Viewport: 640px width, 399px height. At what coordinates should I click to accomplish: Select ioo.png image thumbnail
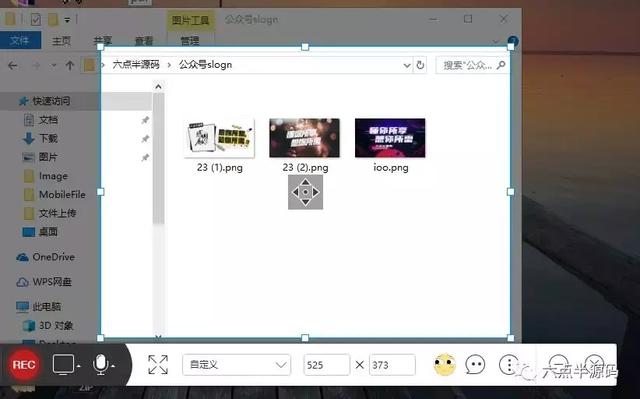pyautogui.click(x=390, y=138)
